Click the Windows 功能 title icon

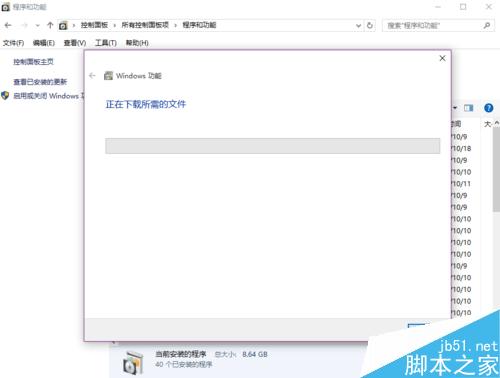tap(108, 76)
